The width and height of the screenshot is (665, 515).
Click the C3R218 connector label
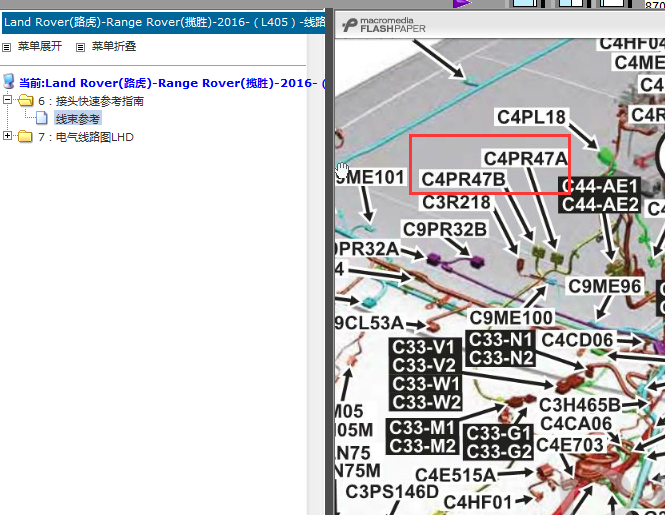(456, 202)
